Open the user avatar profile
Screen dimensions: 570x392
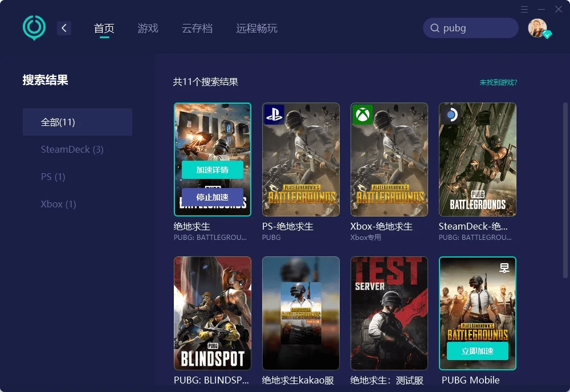(x=538, y=28)
